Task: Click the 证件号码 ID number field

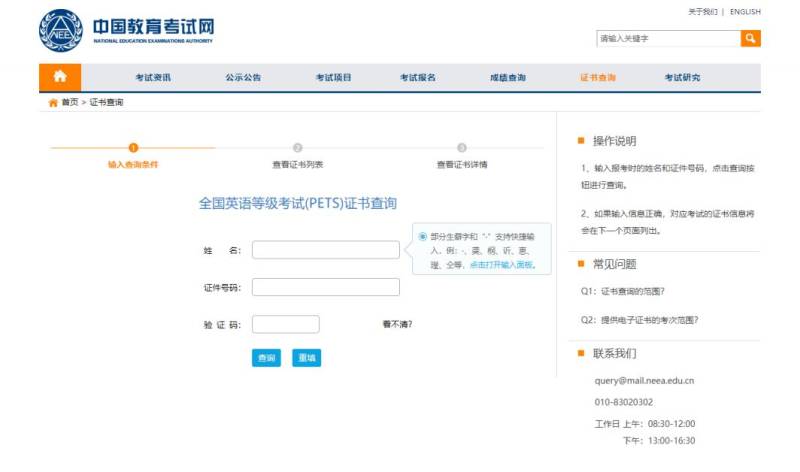Action: [325, 287]
